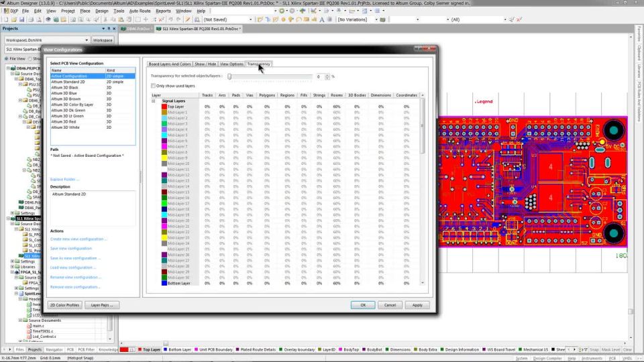Click the Print Preview toolbar icon
This screenshot has width=644, height=362.
(39, 19)
